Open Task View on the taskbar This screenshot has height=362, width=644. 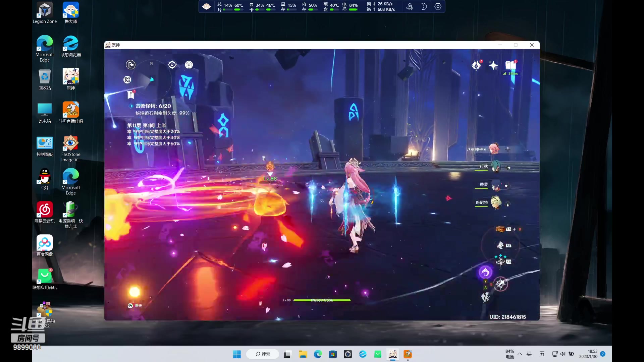coord(287,354)
